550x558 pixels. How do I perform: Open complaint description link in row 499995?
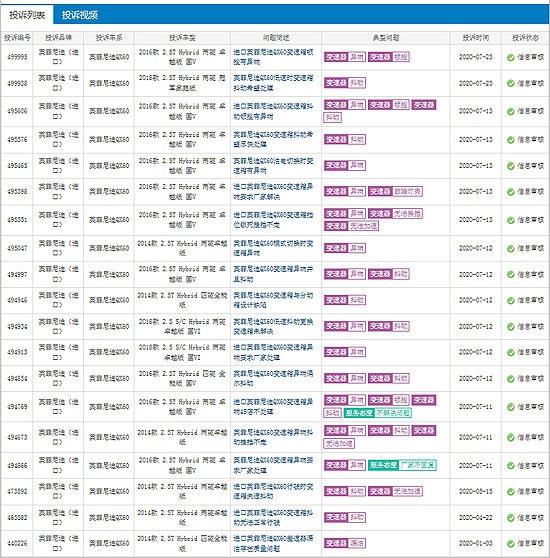coord(273,57)
